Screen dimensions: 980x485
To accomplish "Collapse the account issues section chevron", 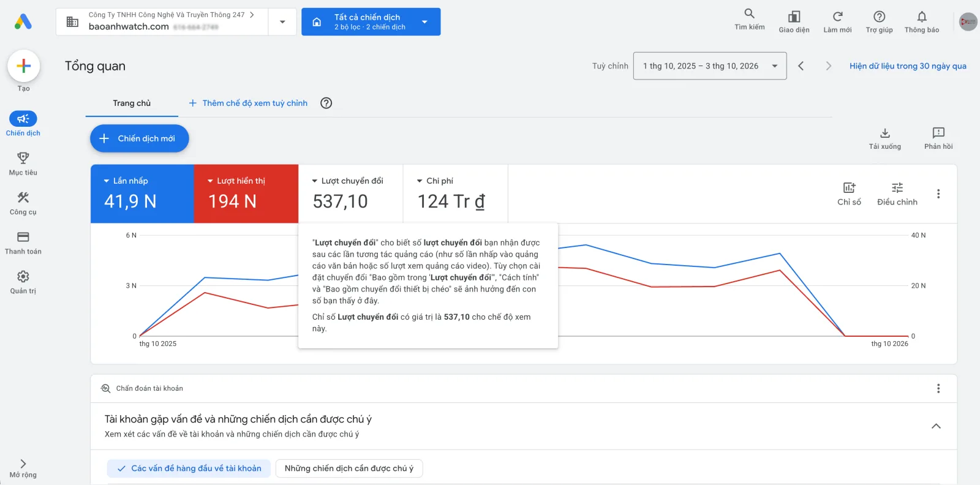I will pos(936,426).
